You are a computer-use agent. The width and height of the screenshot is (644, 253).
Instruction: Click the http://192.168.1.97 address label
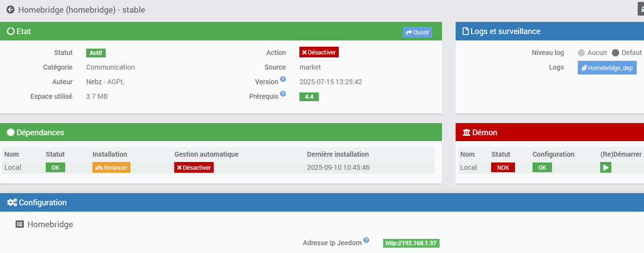click(x=411, y=243)
